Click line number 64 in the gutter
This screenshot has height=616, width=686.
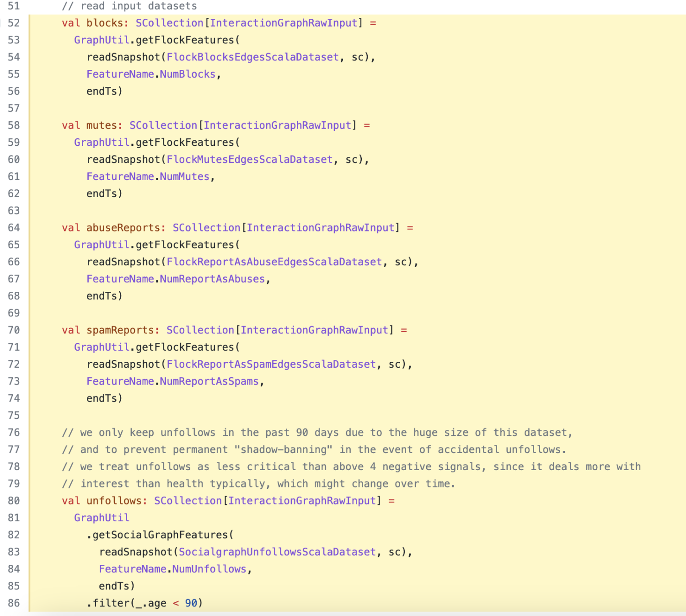pyautogui.click(x=14, y=228)
